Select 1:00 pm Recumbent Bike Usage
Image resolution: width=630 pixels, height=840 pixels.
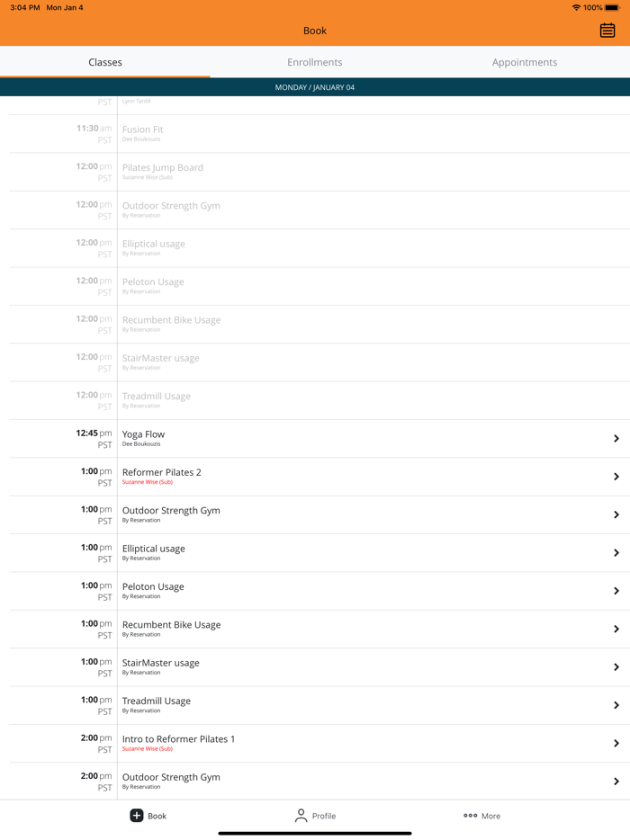pyautogui.click(x=319, y=629)
